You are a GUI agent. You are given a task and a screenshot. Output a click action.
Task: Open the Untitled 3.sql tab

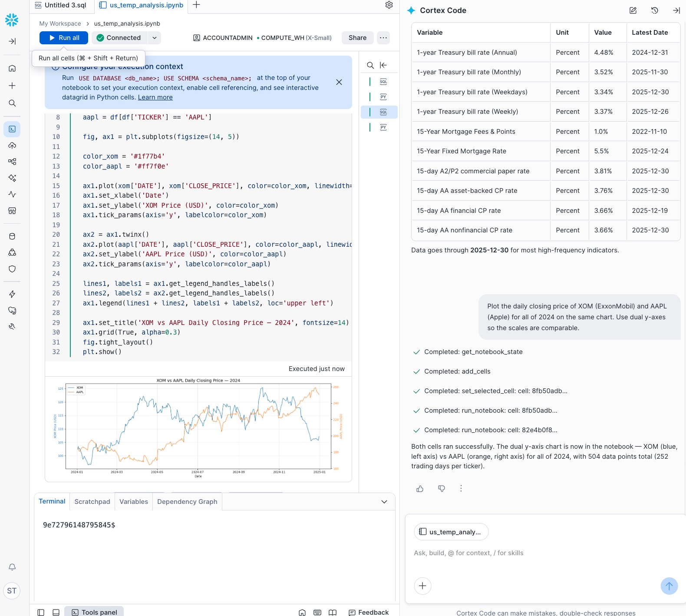tap(60, 5)
